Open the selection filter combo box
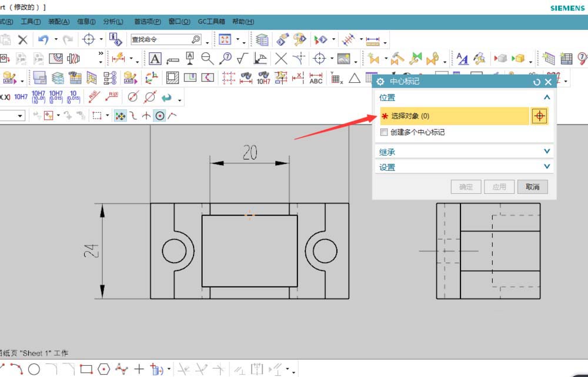Viewport: 588px width, 377px height. (x=13, y=116)
